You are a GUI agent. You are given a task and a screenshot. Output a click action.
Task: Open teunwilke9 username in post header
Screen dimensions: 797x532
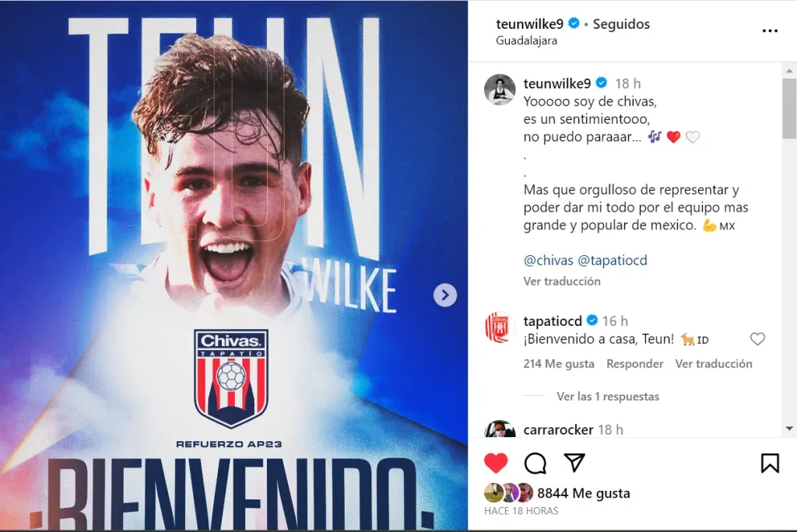click(529, 24)
